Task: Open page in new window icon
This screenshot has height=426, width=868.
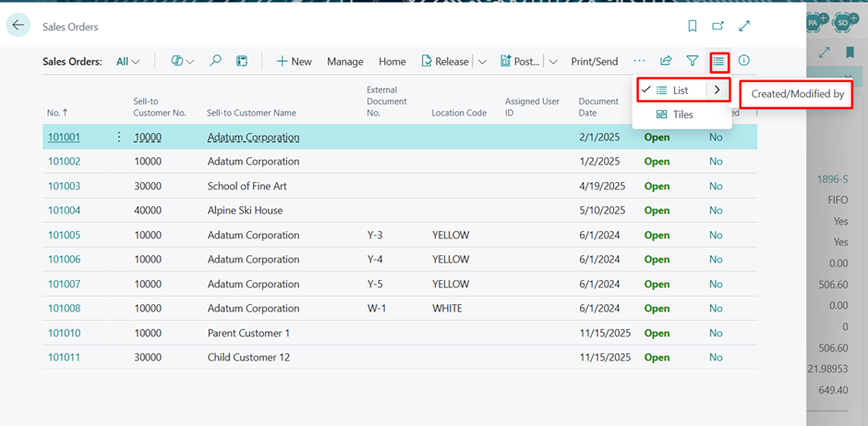Action: point(718,26)
